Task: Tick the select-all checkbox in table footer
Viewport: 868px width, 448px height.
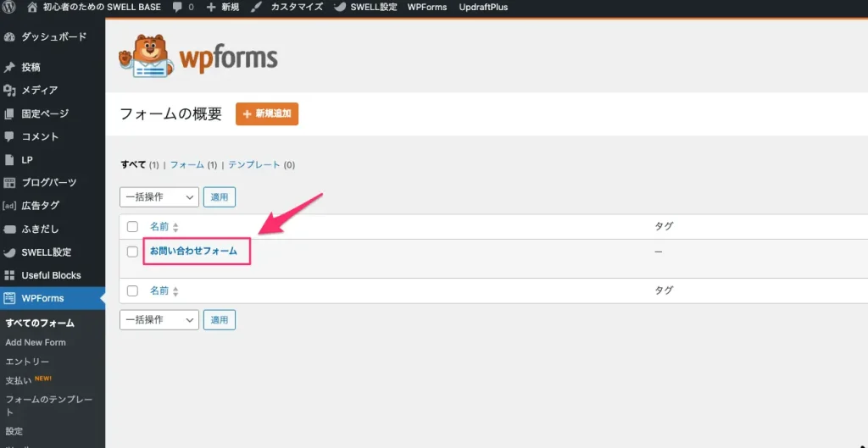Action: point(132,290)
